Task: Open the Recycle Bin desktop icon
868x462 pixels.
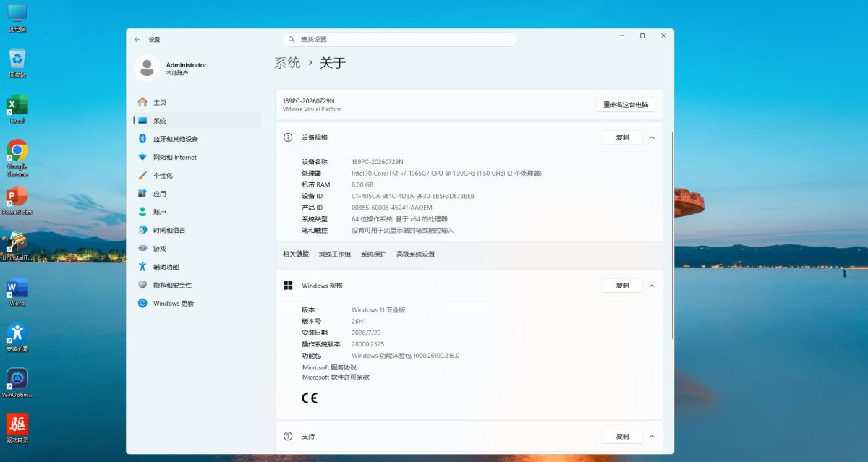Action: tap(17, 63)
